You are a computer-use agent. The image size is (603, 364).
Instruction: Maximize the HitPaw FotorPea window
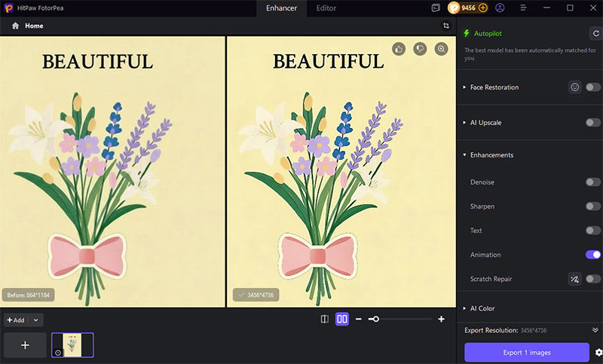[x=570, y=8]
